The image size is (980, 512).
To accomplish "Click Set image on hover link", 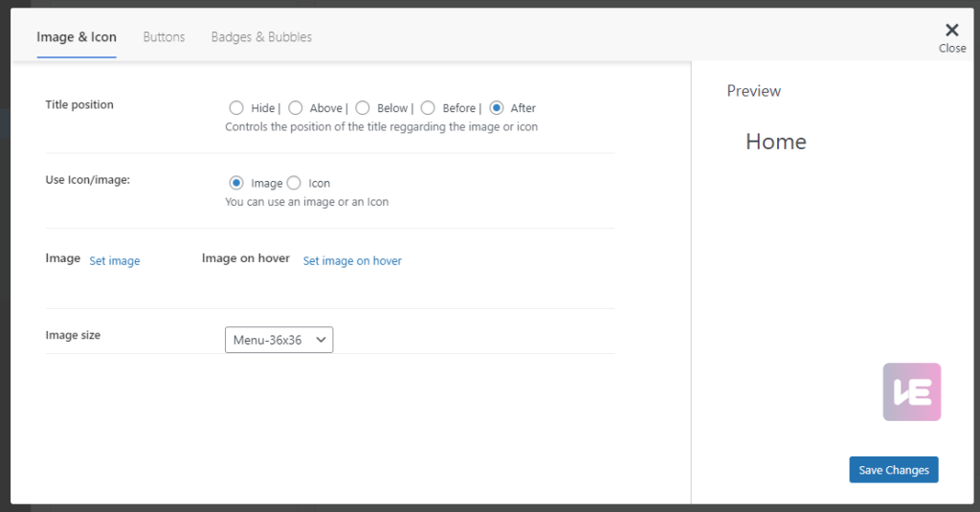I will [352, 260].
